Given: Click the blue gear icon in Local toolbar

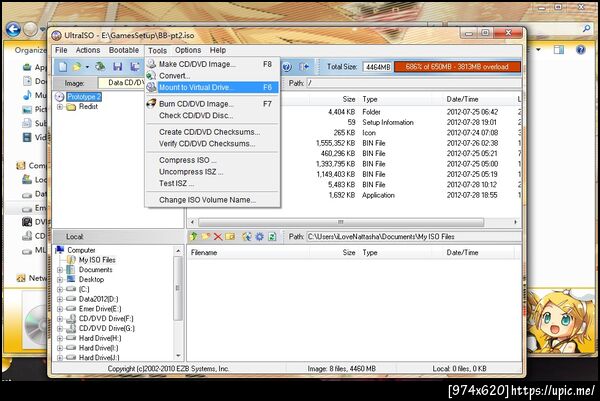Looking at the screenshot, I should (259, 236).
